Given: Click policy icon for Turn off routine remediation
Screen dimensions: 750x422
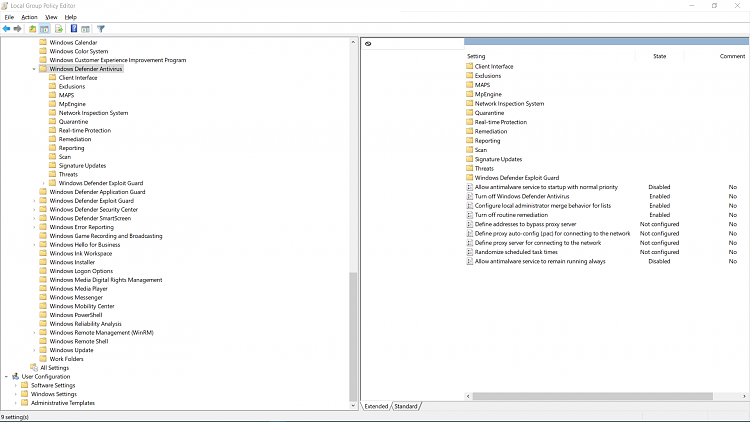Looking at the screenshot, I should [x=470, y=215].
